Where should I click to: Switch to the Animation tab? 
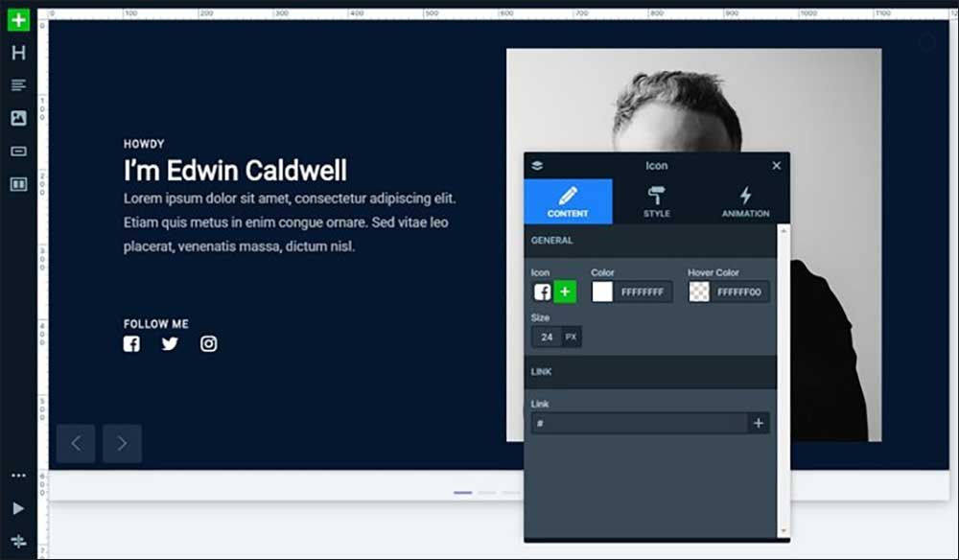point(745,201)
